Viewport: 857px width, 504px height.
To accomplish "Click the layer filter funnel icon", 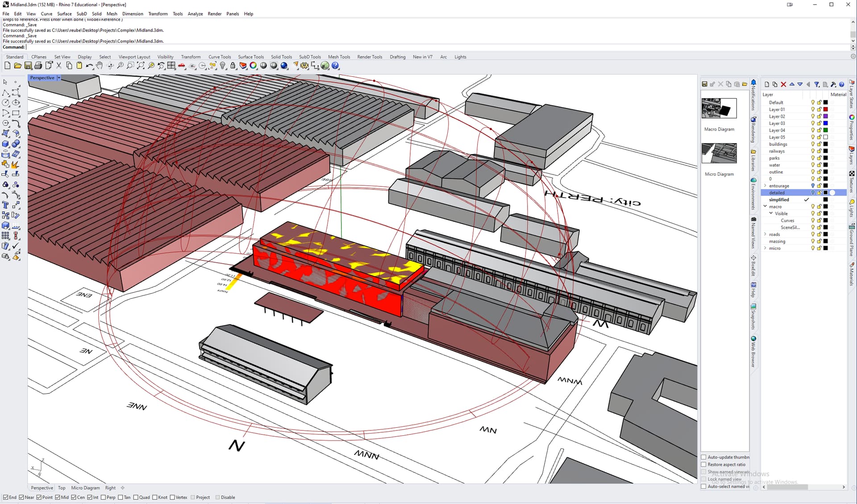I will tap(816, 84).
